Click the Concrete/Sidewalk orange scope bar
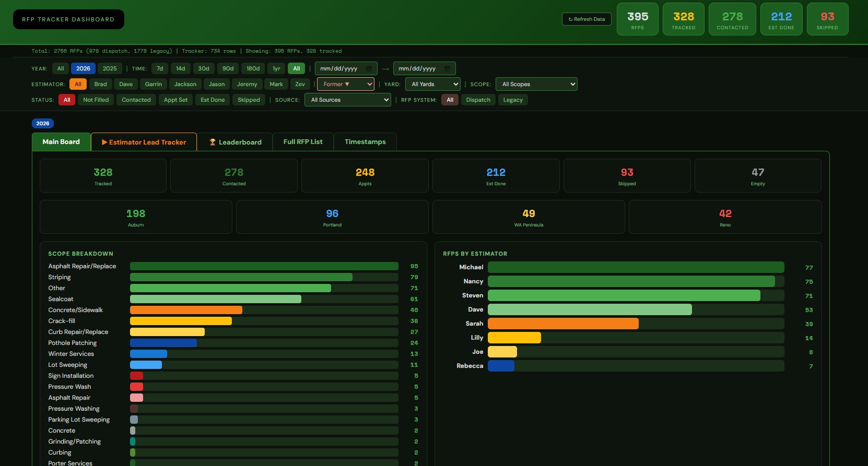 coord(186,310)
